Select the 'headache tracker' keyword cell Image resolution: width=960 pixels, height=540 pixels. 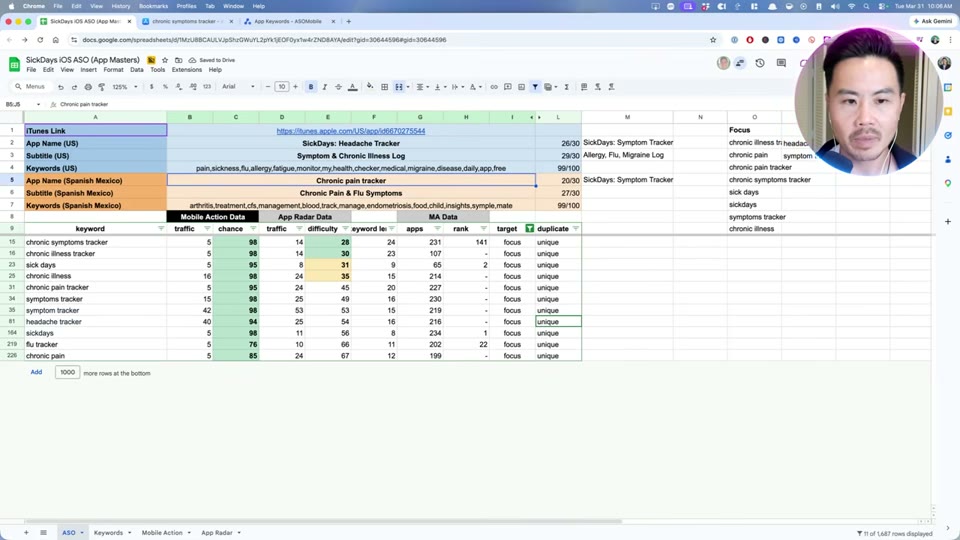96,322
